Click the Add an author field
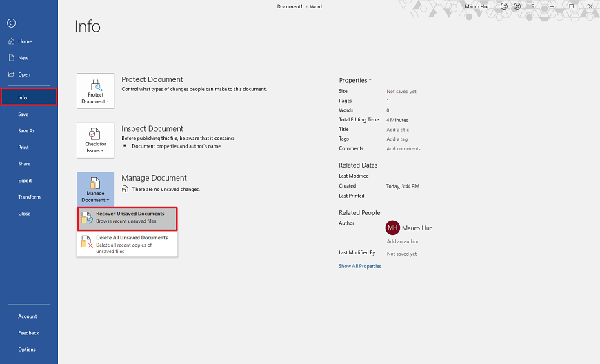The image size is (600, 364). (402, 241)
